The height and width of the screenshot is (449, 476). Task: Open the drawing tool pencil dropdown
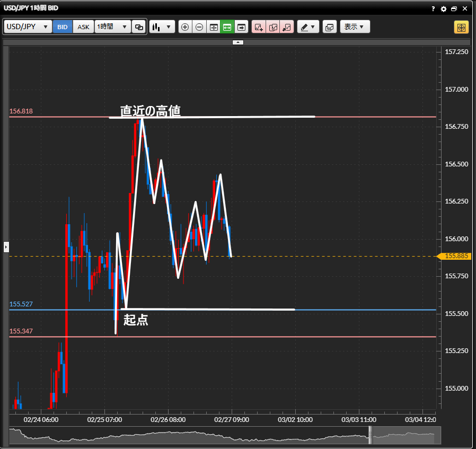pos(307,27)
